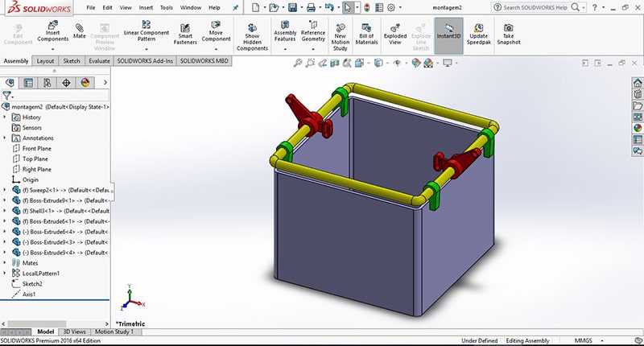
Task: Open Assembly Features tool
Action: (285, 31)
